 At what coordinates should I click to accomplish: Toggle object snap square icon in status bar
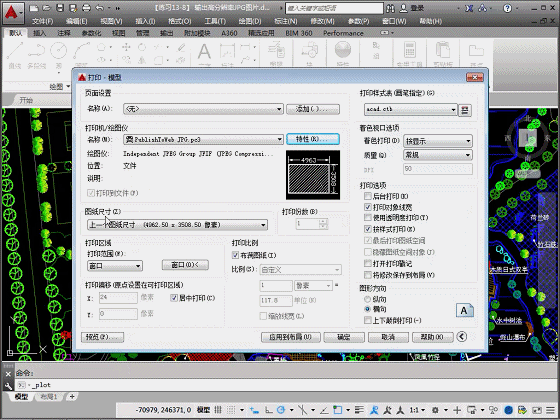(338, 410)
